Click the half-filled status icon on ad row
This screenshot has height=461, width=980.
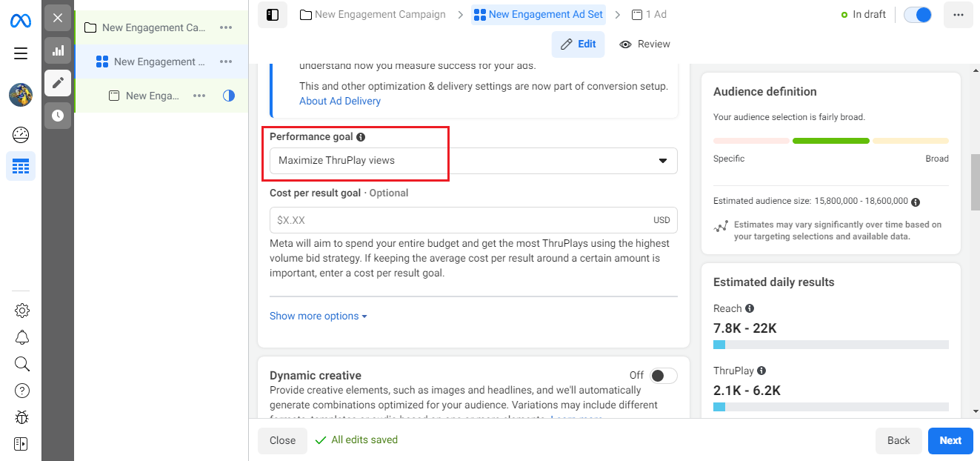coord(229,96)
